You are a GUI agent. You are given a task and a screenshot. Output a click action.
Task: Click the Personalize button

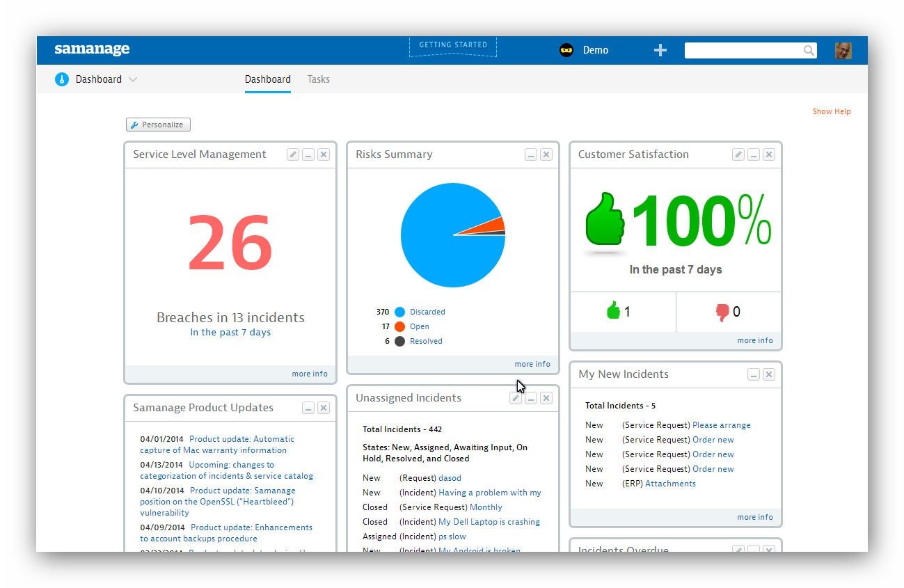[x=158, y=125]
